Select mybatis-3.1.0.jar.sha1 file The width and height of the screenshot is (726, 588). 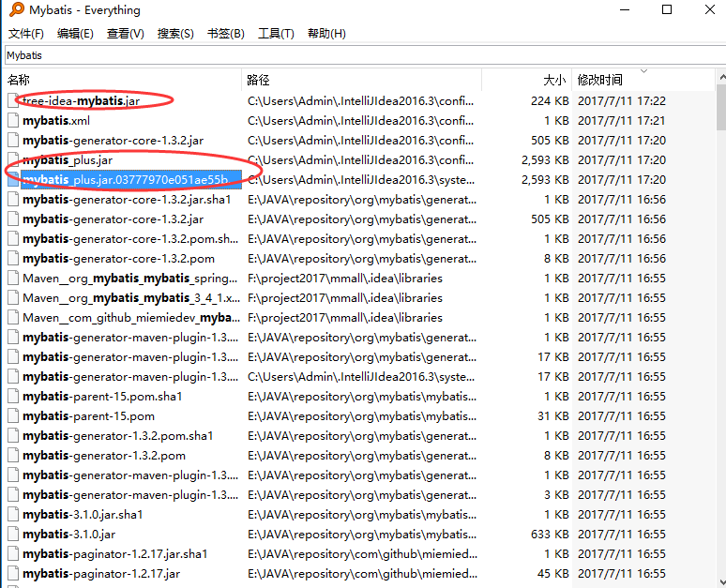click(x=83, y=515)
